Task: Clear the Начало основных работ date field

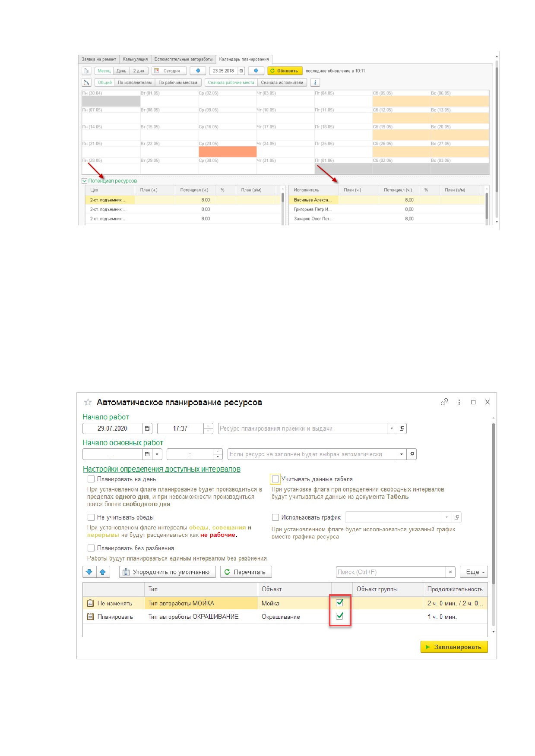Action: tap(157, 454)
